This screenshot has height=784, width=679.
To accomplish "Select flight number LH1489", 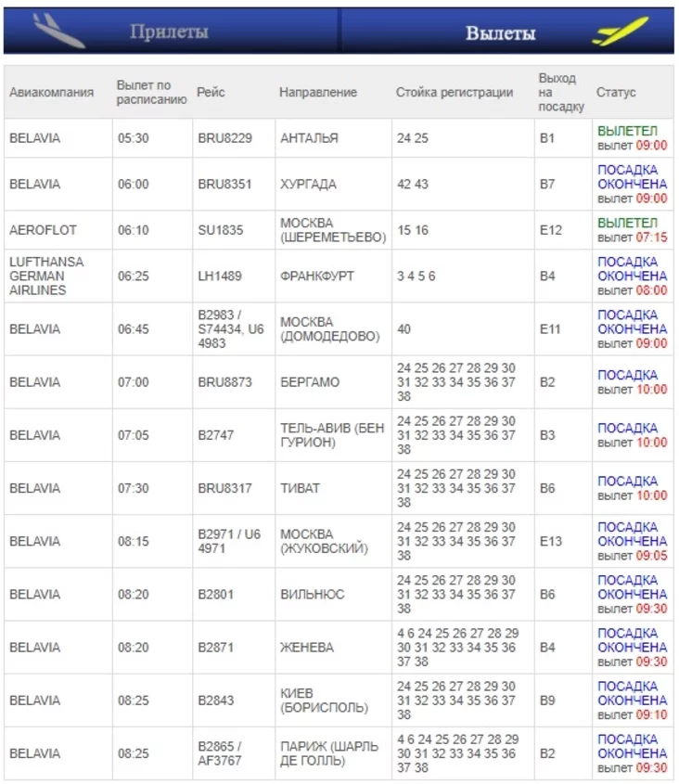I will tap(220, 276).
